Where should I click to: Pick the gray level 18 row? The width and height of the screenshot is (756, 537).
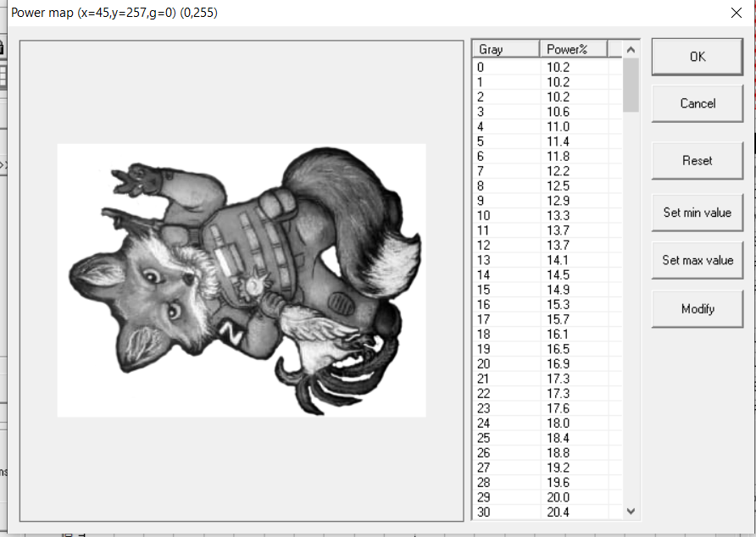tap(548, 335)
